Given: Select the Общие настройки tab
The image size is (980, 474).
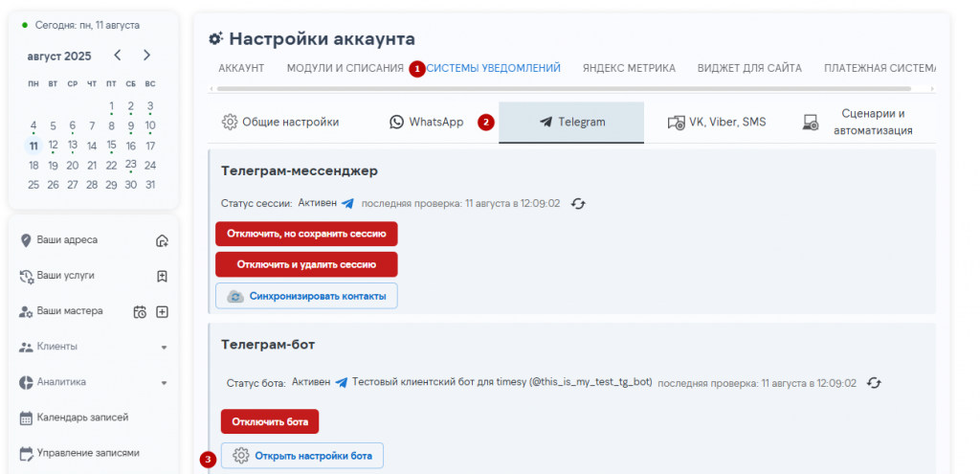Looking at the screenshot, I should [280, 123].
